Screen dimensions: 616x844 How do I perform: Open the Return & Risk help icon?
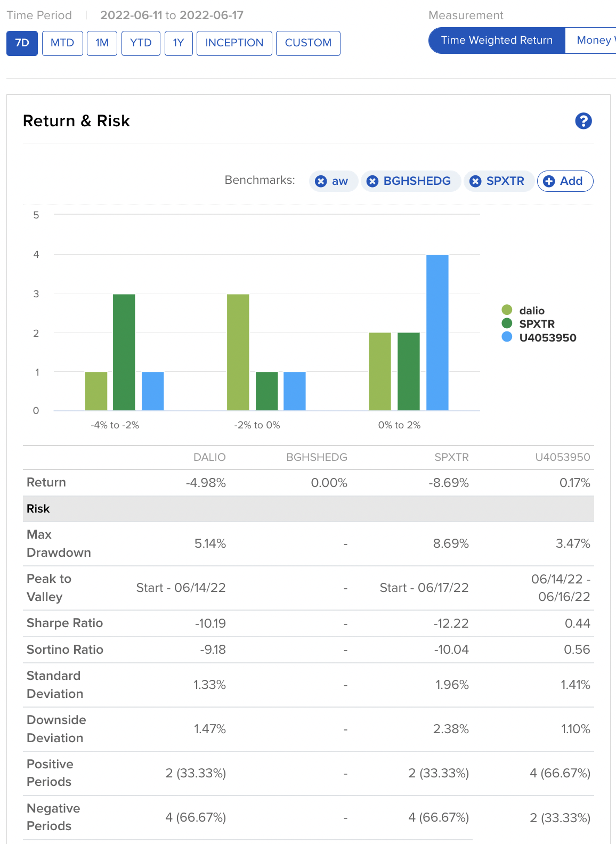(583, 121)
